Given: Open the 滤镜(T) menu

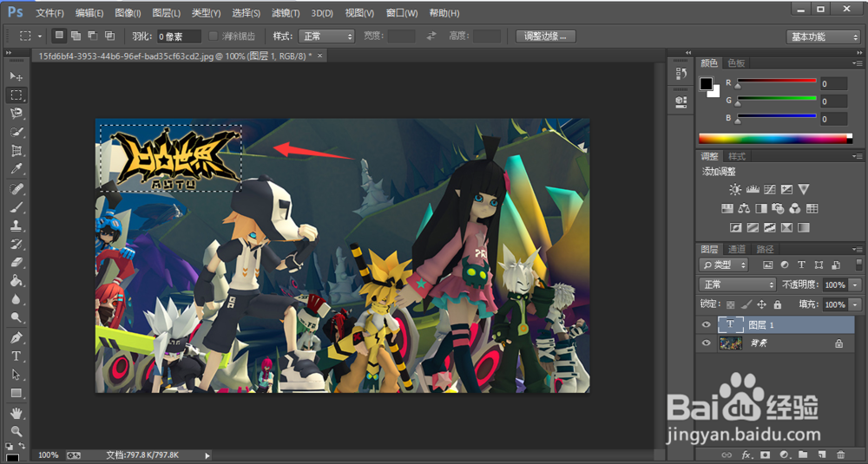Looking at the screenshot, I should 286,13.
